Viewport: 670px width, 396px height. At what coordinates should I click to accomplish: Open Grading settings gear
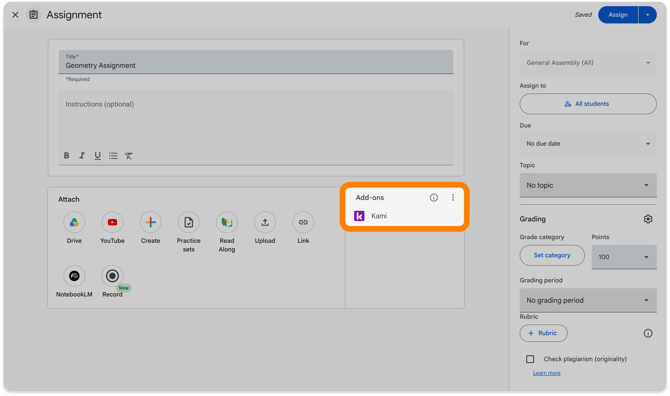(648, 219)
